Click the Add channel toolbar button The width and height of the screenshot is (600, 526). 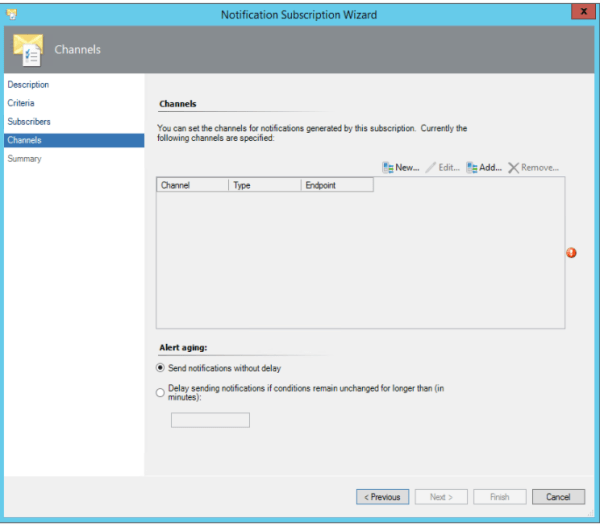[483, 167]
